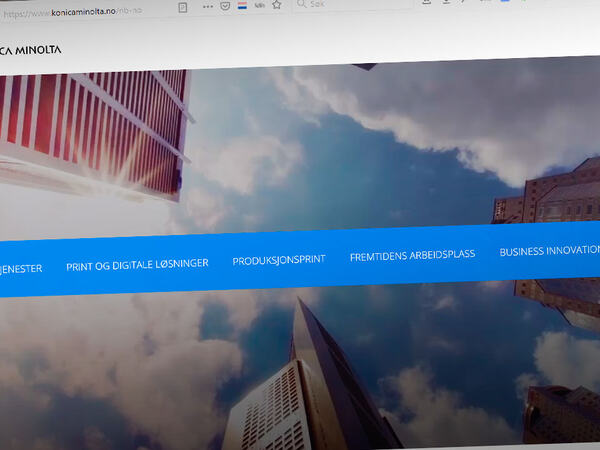Click the browser Søk search field
This screenshot has height=450, width=600.
tap(352, 4)
